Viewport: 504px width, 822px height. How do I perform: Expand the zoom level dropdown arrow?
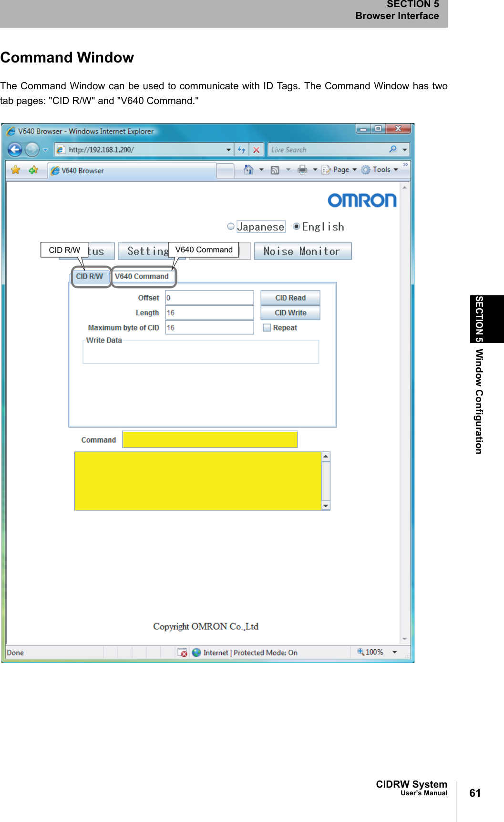coord(395,652)
